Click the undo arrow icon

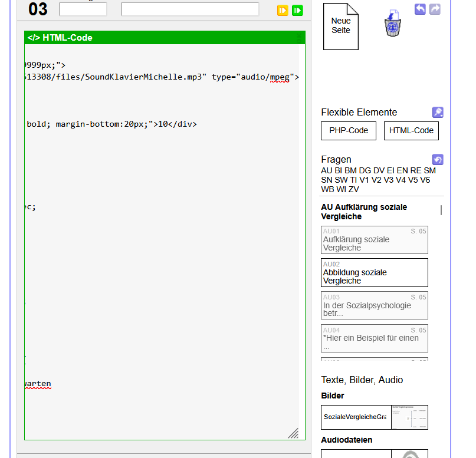pyautogui.click(x=420, y=9)
